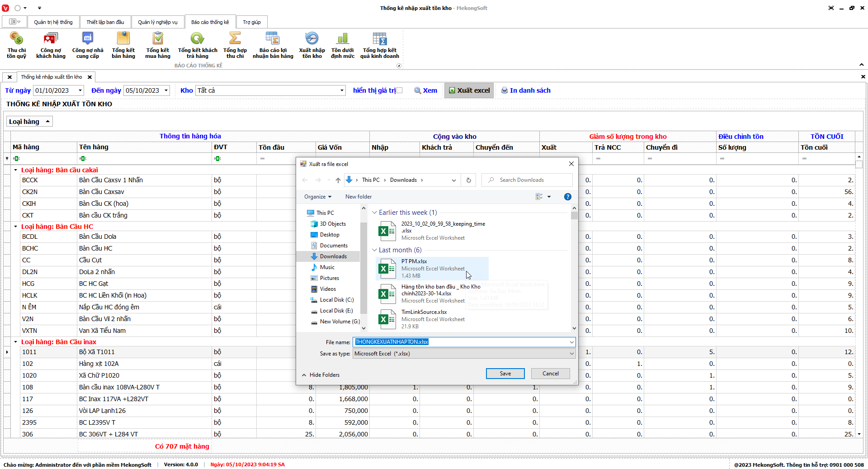Open Báo cáo lợi nhuận bán hàng
The image size is (868, 469).
(x=273, y=45)
